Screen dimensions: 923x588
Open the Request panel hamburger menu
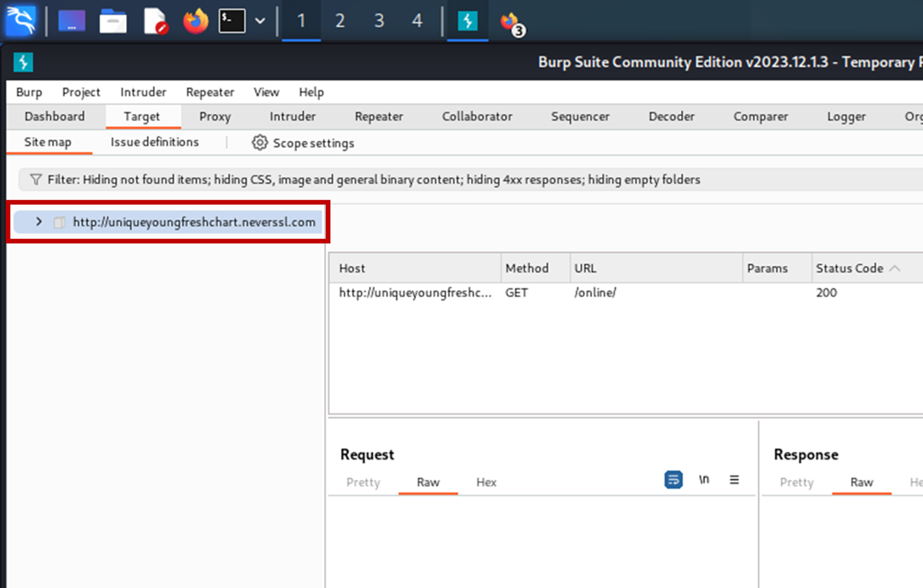click(x=734, y=480)
